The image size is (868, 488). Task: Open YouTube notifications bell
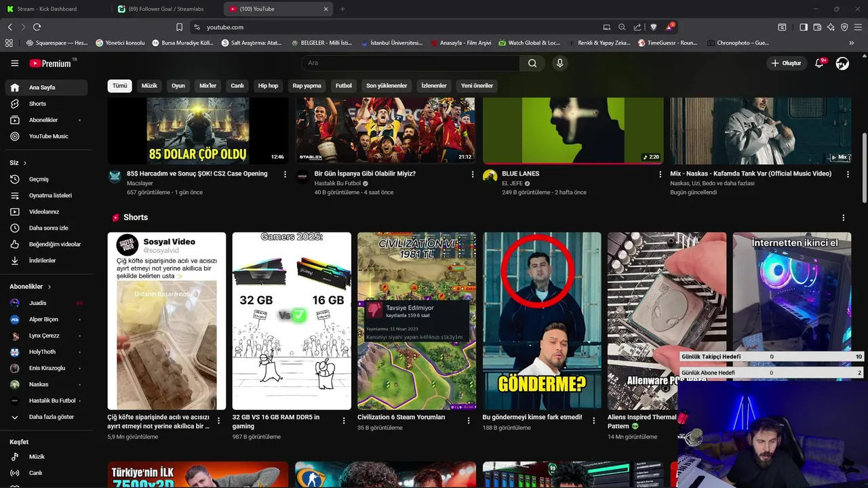point(820,63)
